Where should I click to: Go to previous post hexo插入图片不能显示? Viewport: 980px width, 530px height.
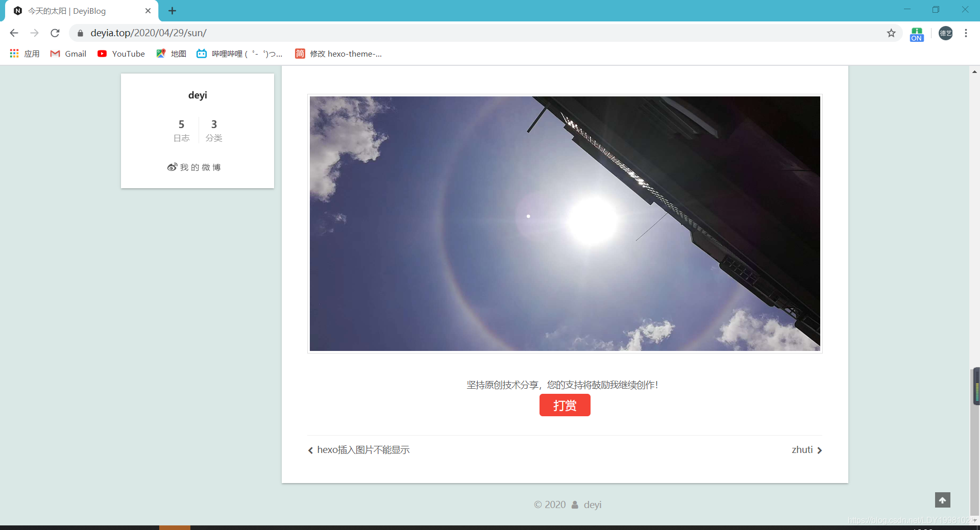[359, 450]
